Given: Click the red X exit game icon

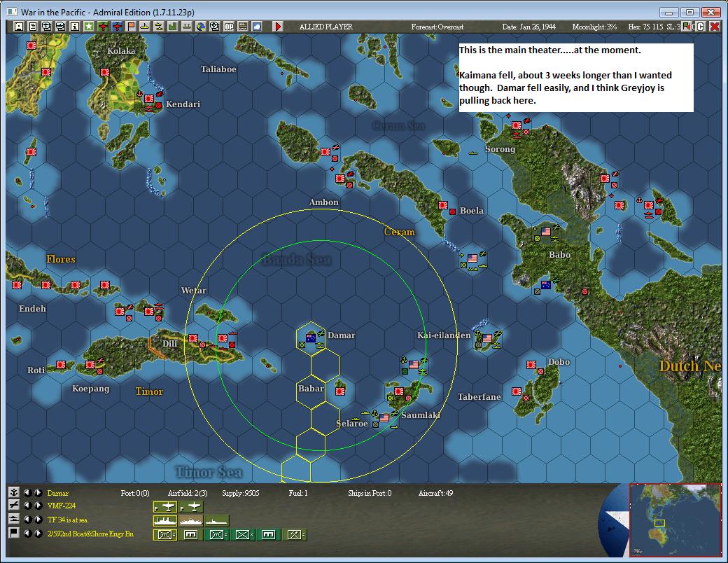Looking at the screenshot, I should click(x=715, y=27).
